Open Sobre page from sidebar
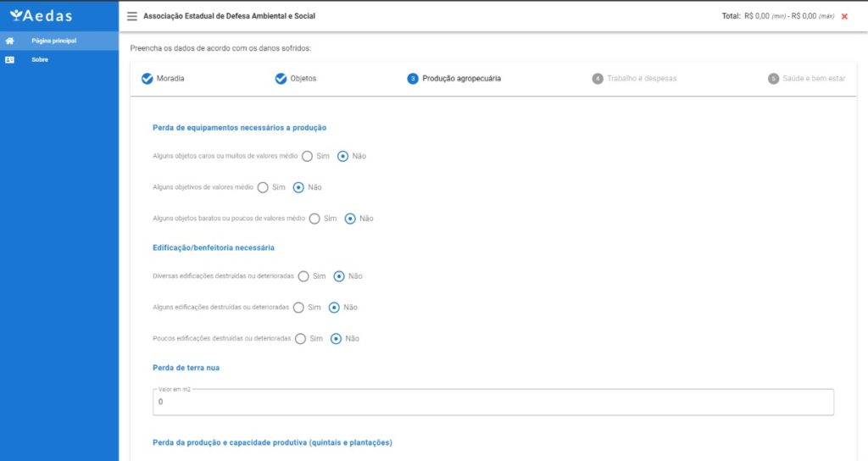868x461 pixels. (39, 60)
